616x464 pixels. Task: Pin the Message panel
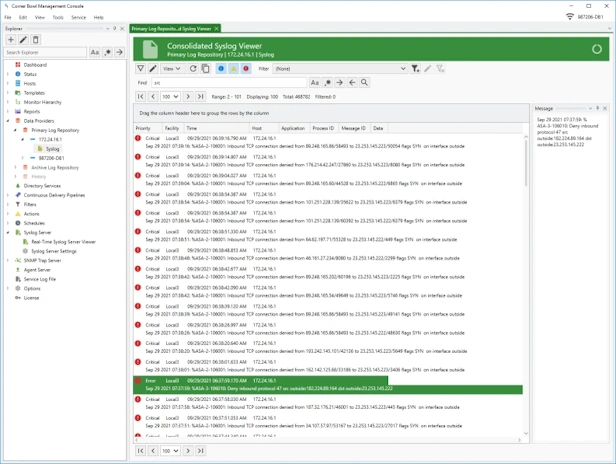pos(598,108)
